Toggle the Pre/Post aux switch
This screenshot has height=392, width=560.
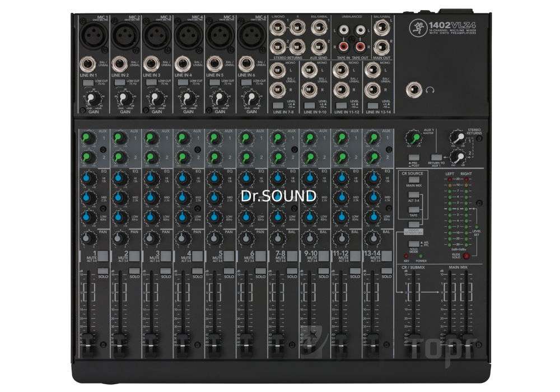414,157
